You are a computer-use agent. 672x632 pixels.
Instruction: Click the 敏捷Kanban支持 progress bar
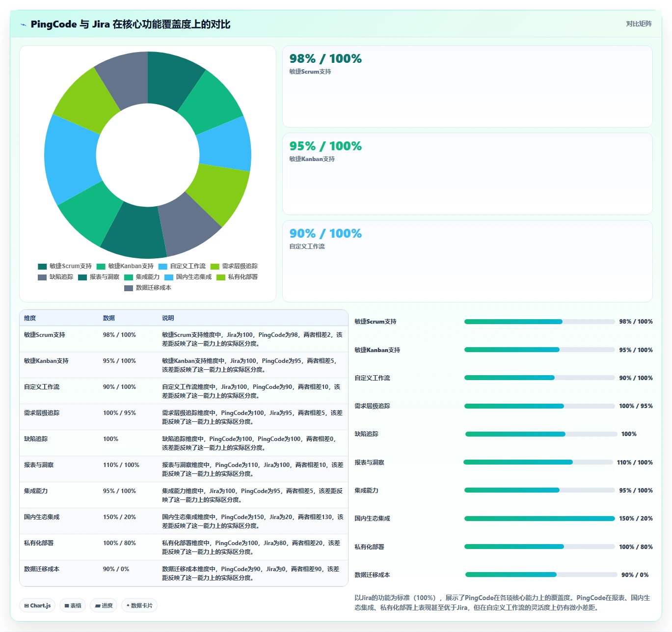pos(539,350)
